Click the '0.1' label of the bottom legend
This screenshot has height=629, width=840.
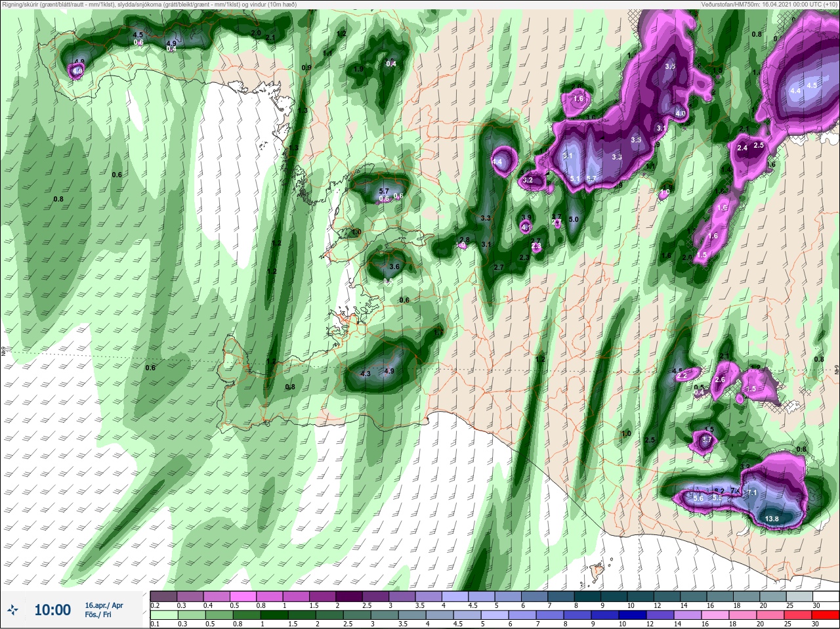click(x=155, y=624)
